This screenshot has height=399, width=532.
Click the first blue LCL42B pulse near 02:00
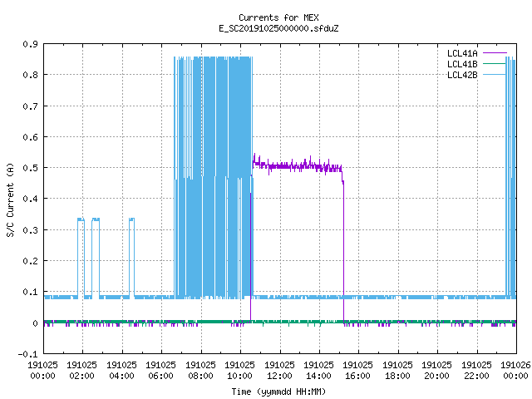tap(81, 258)
